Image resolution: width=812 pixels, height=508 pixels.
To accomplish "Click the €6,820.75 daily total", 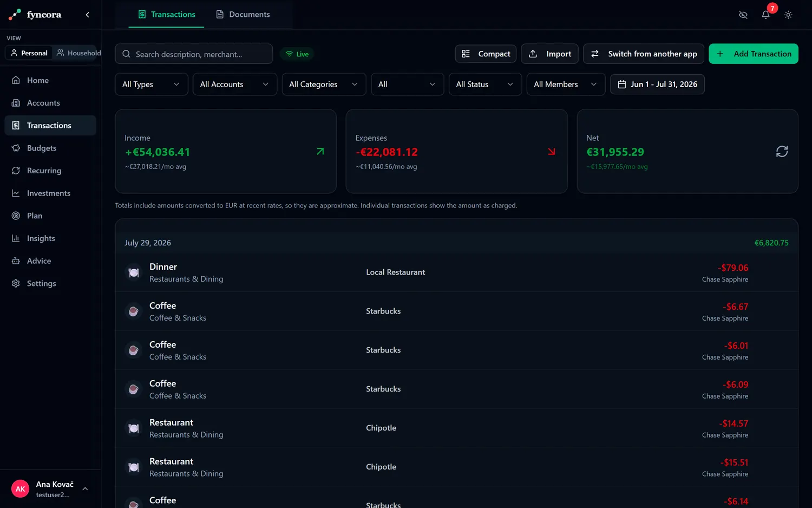I will [x=771, y=243].
